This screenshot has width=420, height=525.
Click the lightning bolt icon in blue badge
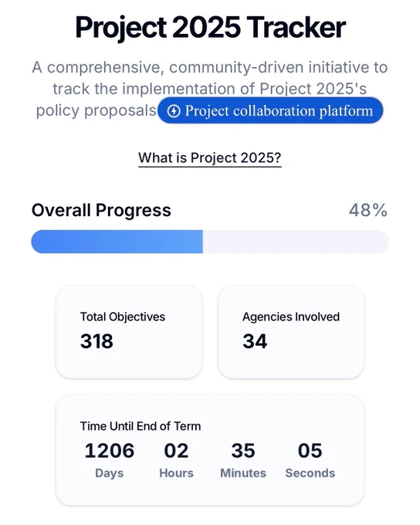(x=174, y=111)
